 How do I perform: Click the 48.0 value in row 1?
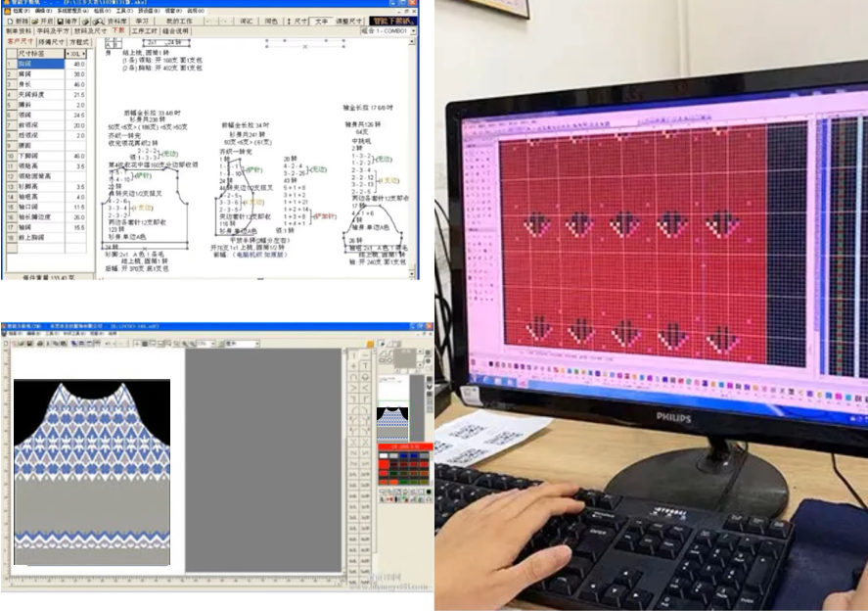(x=75, y=65)
